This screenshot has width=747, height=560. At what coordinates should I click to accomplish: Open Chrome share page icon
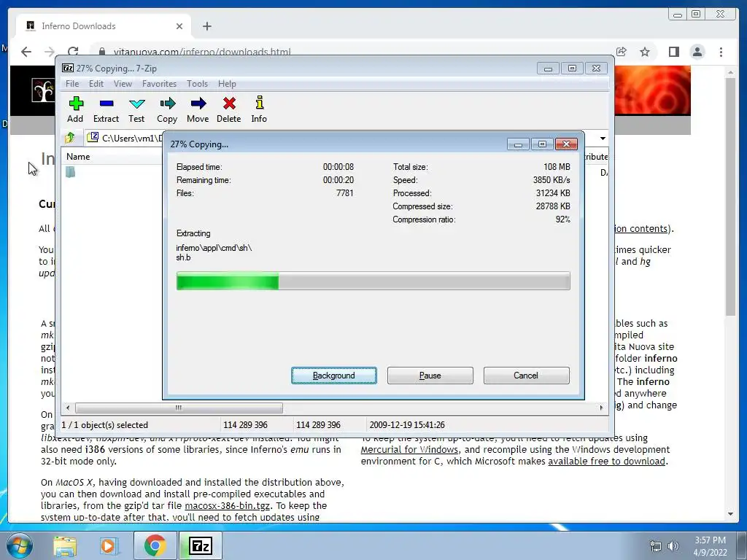(x=622, y=52)
